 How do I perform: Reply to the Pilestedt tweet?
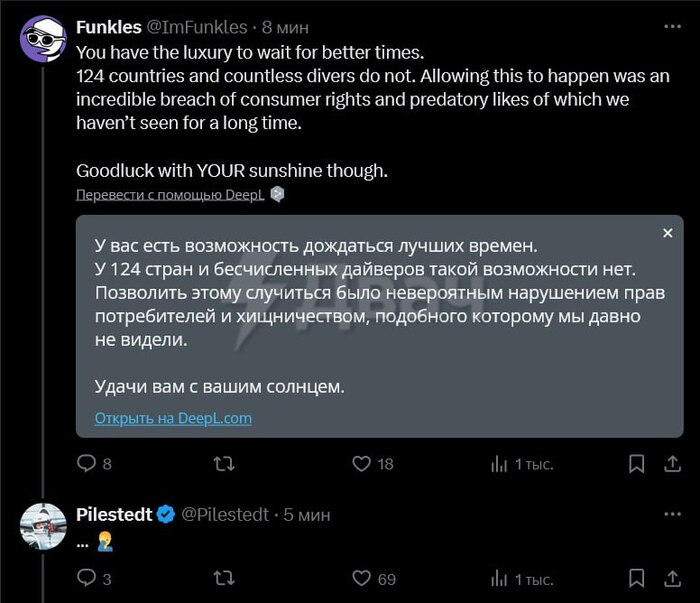[x=86, y=578]
